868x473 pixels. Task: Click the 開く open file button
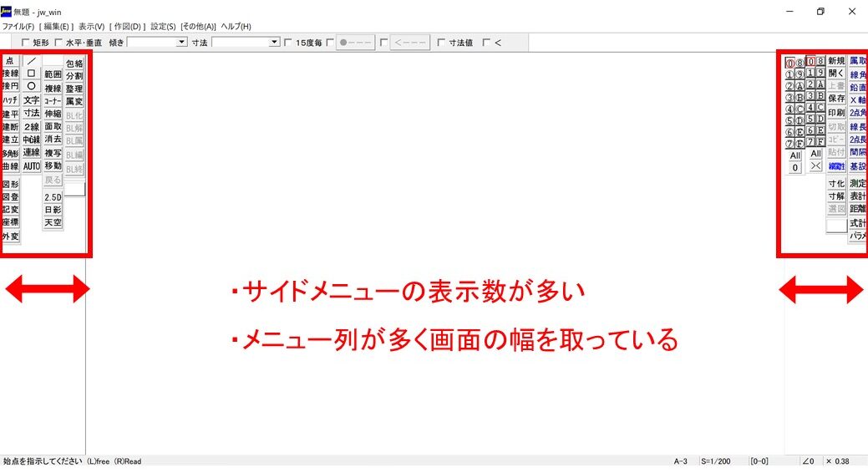[x=836, y=73]
